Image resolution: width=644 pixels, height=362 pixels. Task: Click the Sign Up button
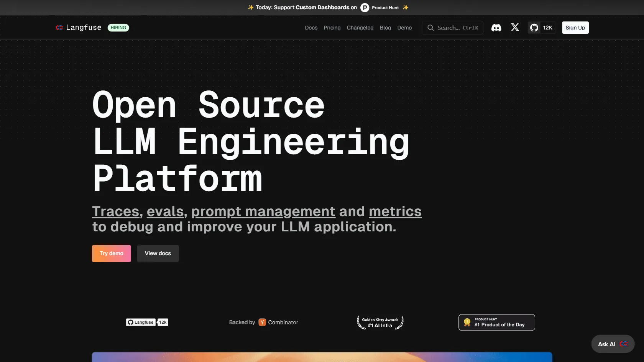tap(575, 28)
